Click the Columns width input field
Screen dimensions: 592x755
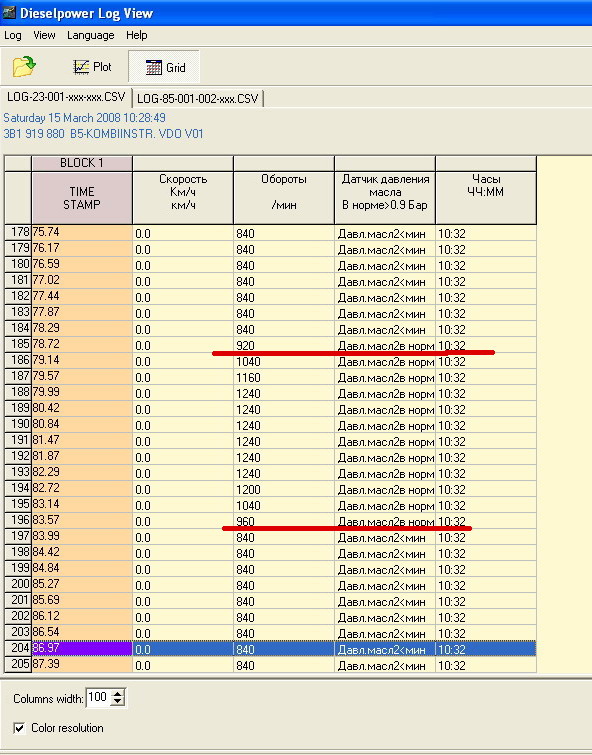click(x=99, y=698)
